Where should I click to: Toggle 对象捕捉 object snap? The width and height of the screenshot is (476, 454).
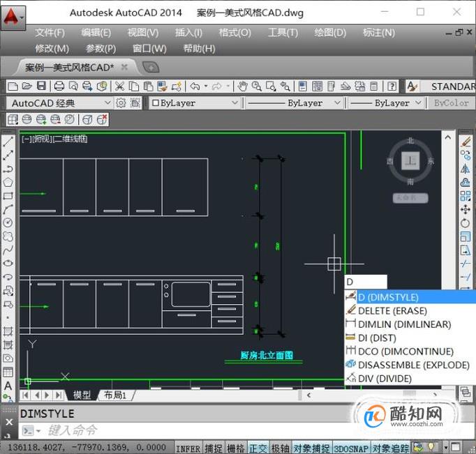311,448
